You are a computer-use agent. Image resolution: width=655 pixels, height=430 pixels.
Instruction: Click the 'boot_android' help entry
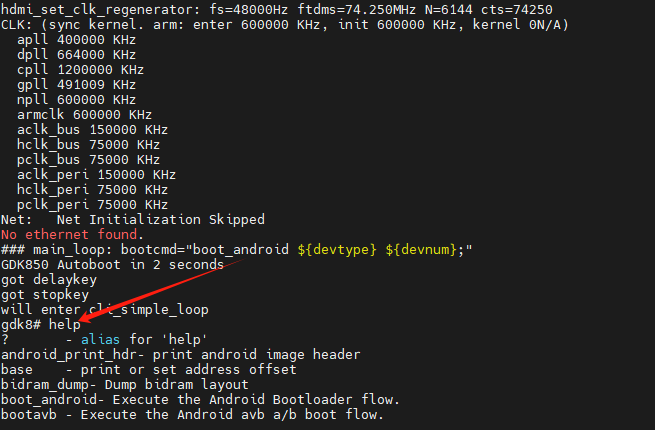200,399
